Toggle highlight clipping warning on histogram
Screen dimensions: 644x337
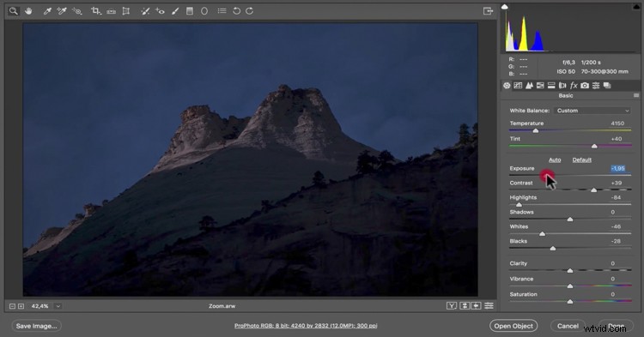click(x=635, y=7)
